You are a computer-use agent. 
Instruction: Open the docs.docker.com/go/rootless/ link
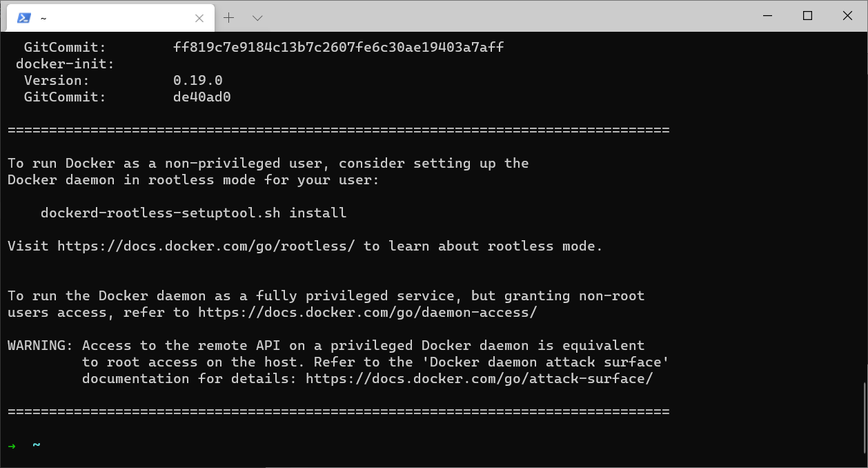point(206,246)
